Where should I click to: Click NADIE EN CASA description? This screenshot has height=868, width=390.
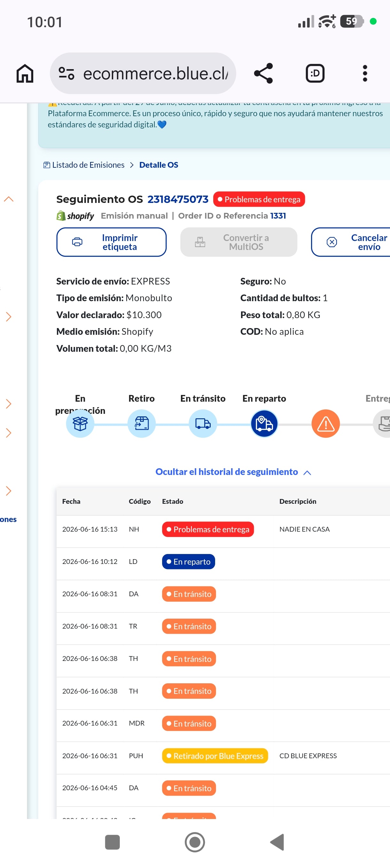[305, 529]
